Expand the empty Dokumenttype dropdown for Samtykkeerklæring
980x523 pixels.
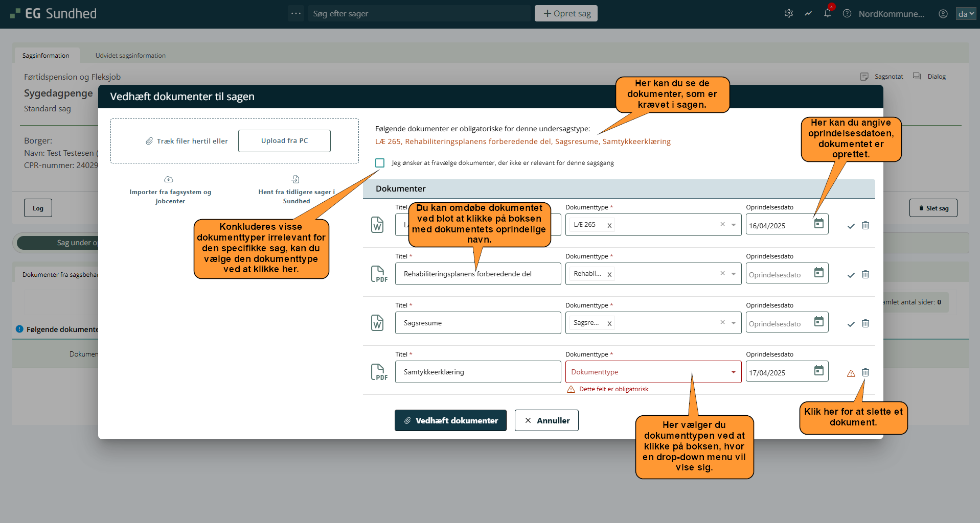(733, 372)
